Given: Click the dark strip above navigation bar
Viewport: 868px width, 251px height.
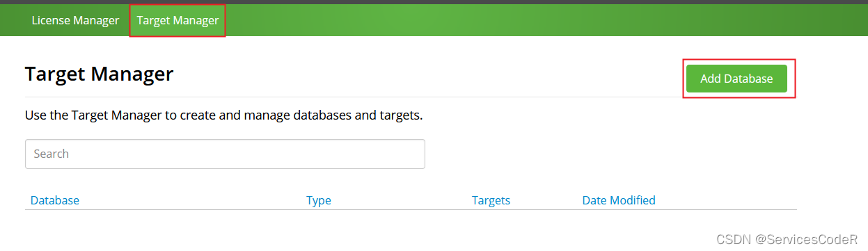Looking at the screenshot, I should [434, 2].
